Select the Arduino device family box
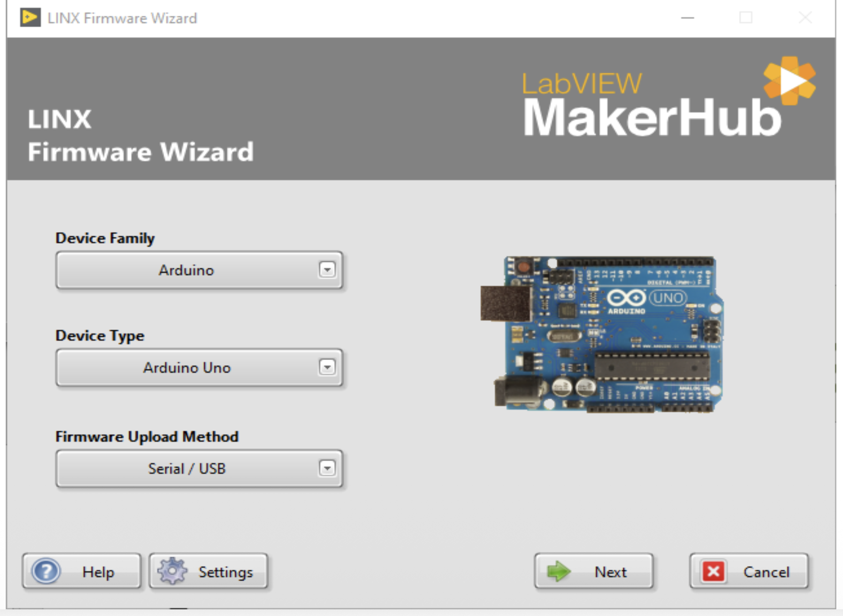 (200, 270)
